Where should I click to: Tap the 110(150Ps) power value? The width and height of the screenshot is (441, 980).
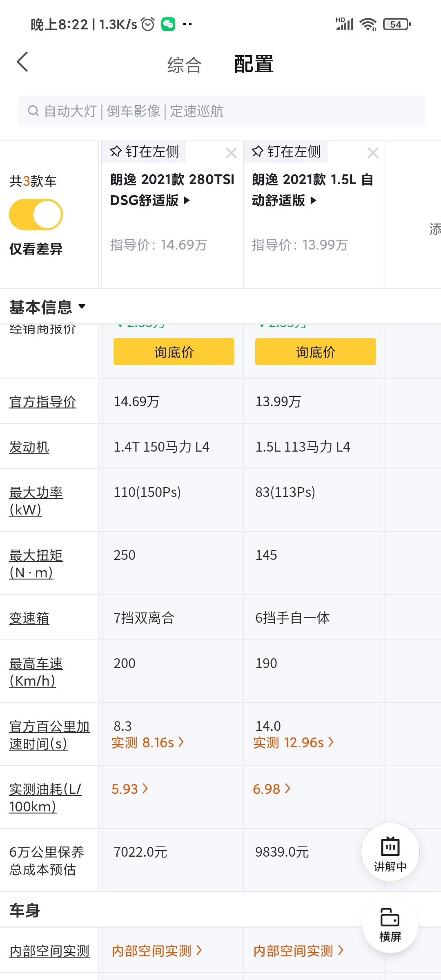(147, 492)
